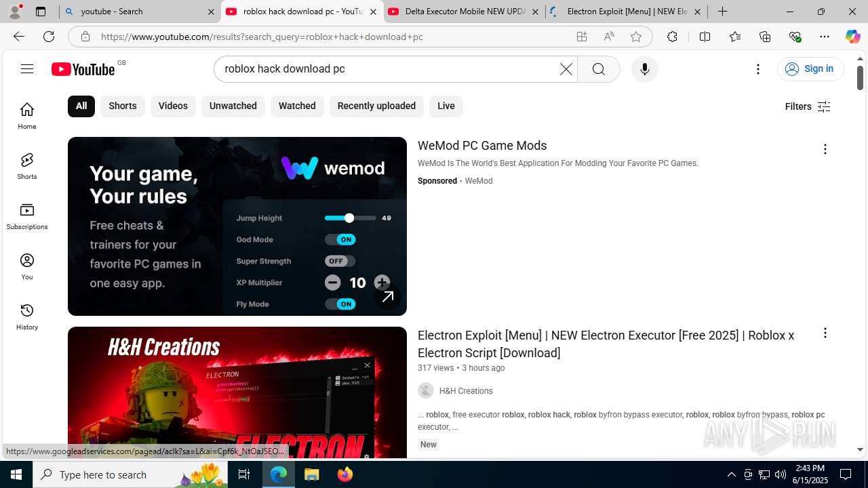Show hidden system tray icons
This screenshot has width=868, height=488.
click(731, 474)
